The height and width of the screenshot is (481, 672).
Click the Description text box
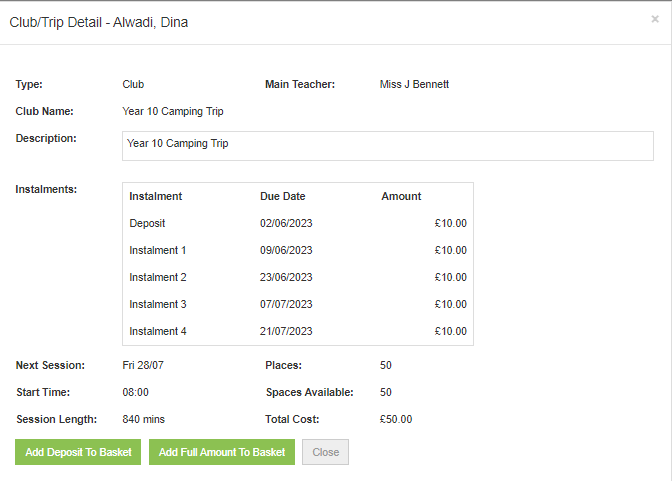pyautogui.click(x=388, y=146)
